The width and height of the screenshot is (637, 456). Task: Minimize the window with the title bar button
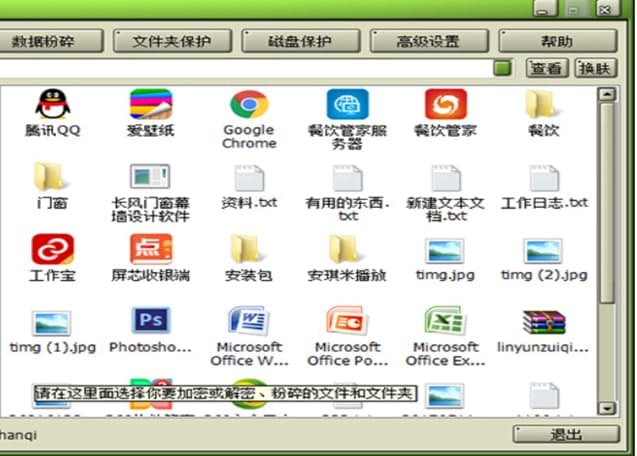click(x=545, y=9)
